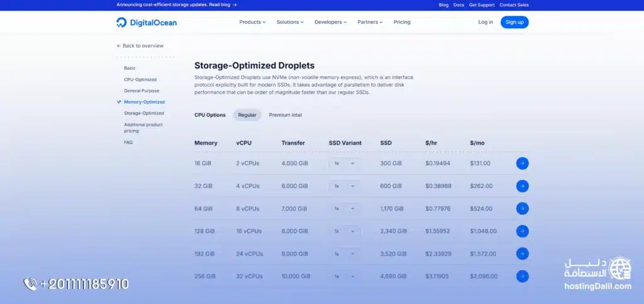Click the $/mo column header
The height and width of the screenshot is (304, 644).
point(477,143)
